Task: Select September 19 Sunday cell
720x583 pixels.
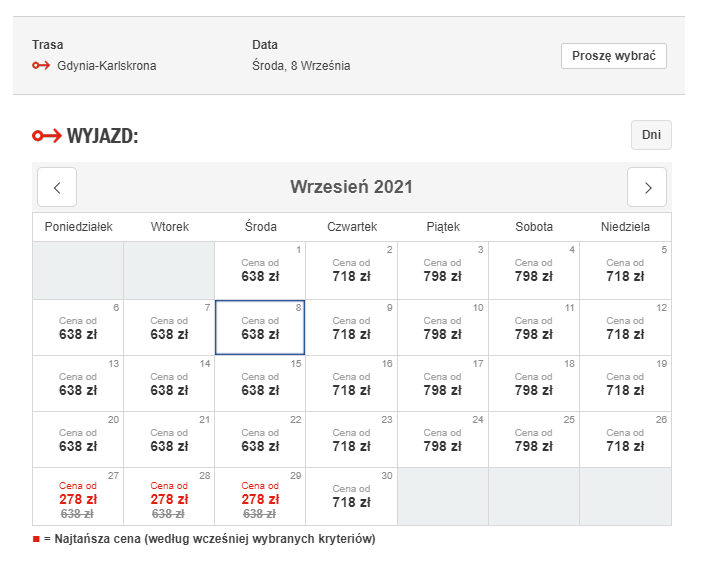Action: [x=625, y=383]
